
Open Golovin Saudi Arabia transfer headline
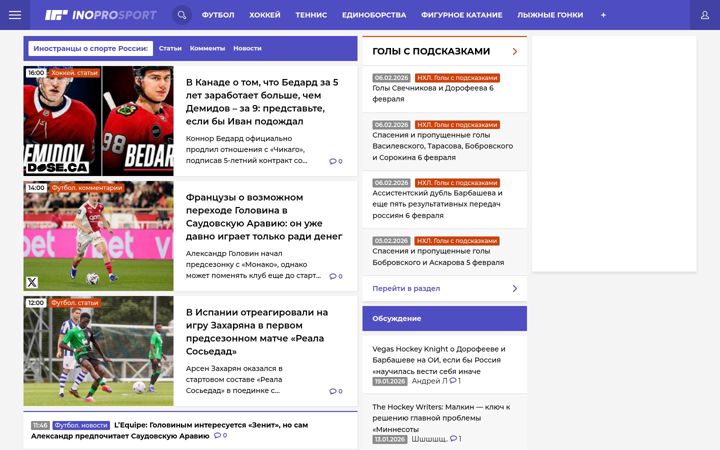point(264,217)
